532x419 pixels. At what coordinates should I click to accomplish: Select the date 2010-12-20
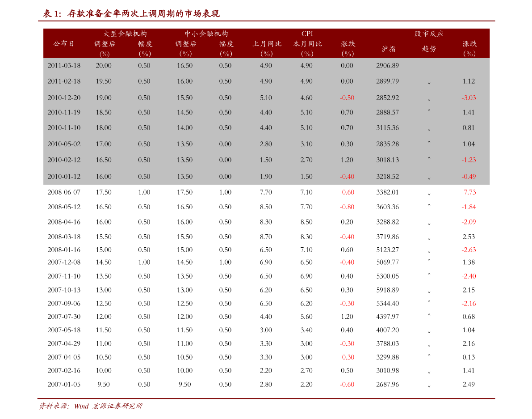tap(64, 98)
